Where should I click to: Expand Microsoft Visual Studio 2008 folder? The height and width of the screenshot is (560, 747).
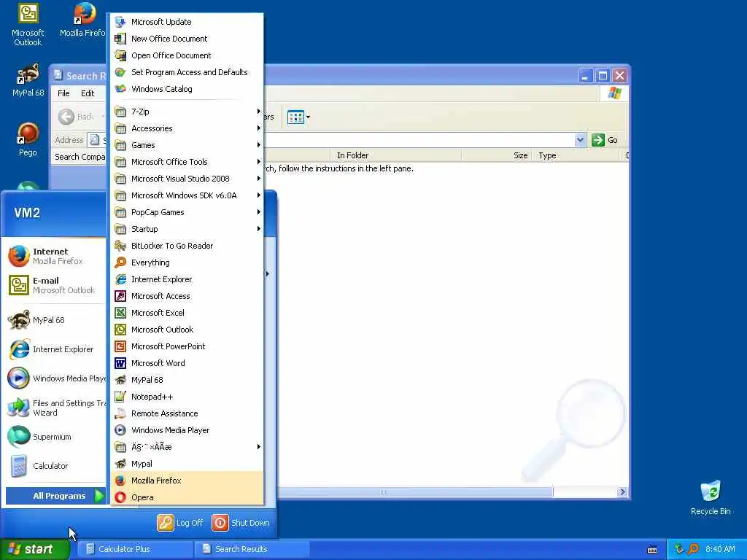pyautogui.click(x=187, y=179)
